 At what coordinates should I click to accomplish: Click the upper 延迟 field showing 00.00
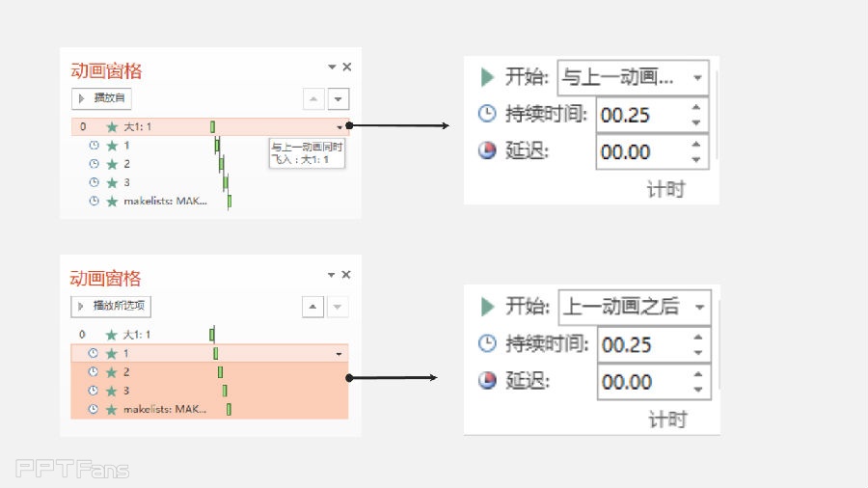pos(638,152)
